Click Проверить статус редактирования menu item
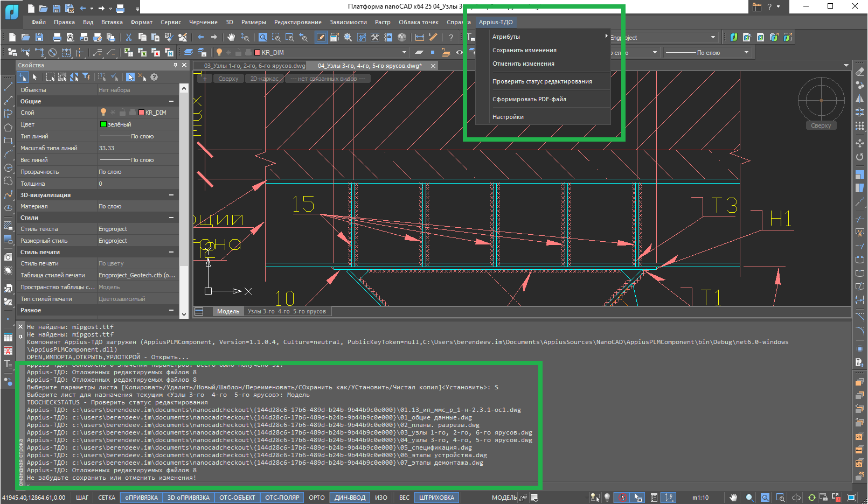Viewport: 868px width, 504px height. pos(542,81)
